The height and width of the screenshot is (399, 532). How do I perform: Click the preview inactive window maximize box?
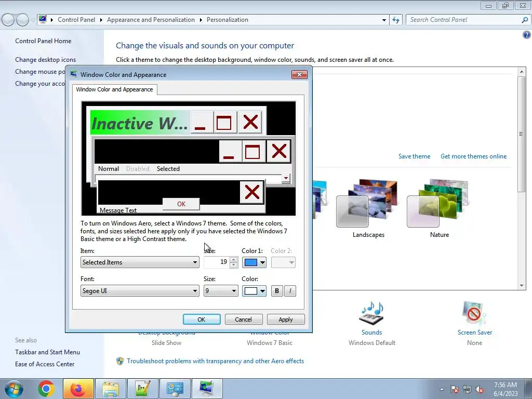pos(224,122)
